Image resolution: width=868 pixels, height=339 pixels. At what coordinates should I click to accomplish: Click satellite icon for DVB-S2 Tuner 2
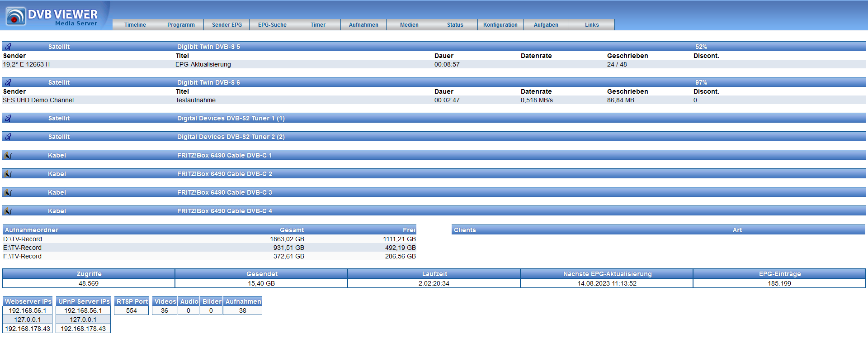click(8, 137)
